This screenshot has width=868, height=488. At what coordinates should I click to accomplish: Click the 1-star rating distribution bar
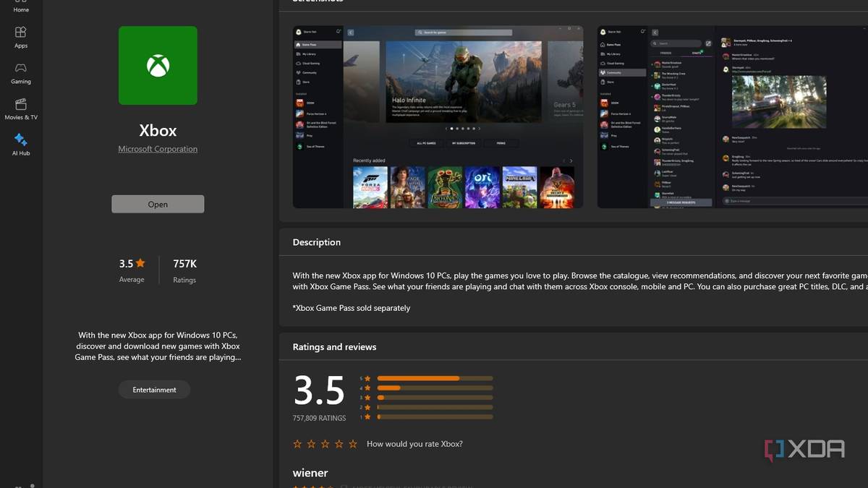pos(435,416)
